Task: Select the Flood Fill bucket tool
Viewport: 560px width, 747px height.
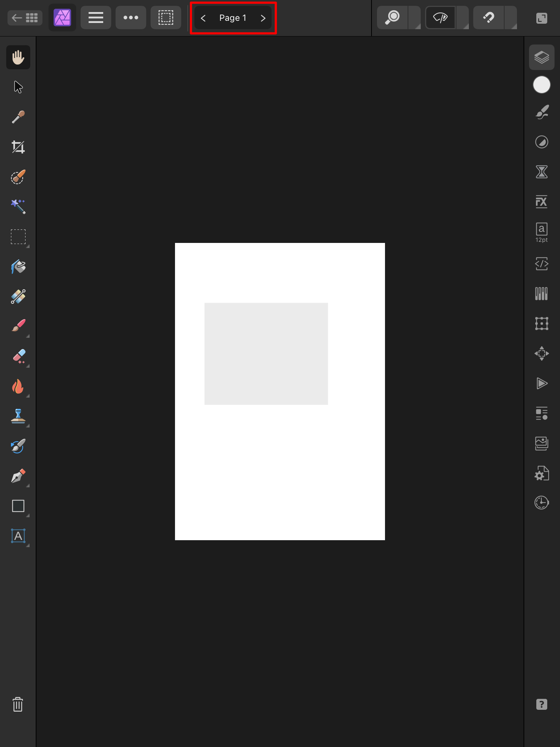Action: pos(18,267)
